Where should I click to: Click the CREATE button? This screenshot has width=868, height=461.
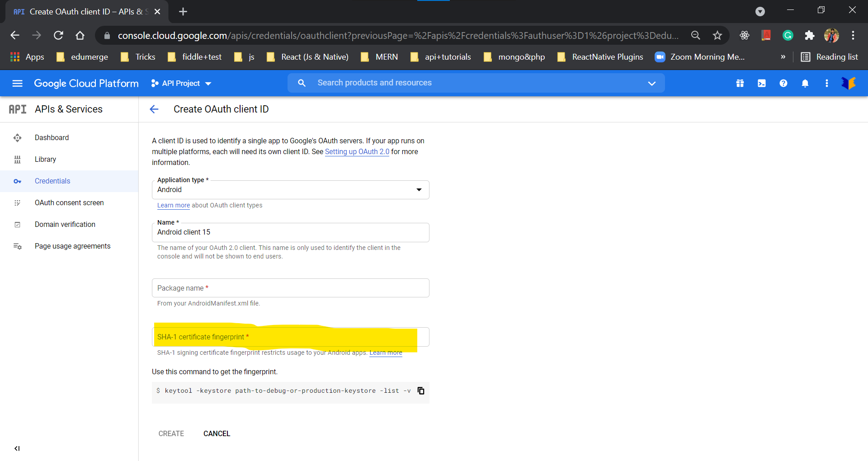click(x=171, y=433)
